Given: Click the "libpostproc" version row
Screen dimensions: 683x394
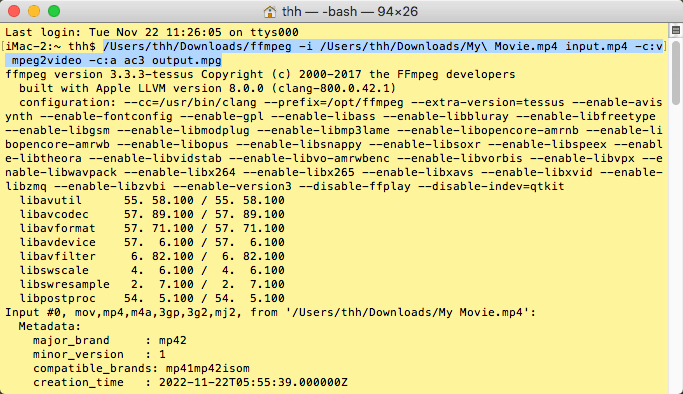Looking at the screenshot, I should pyautogui.click(x=152, y=298).
